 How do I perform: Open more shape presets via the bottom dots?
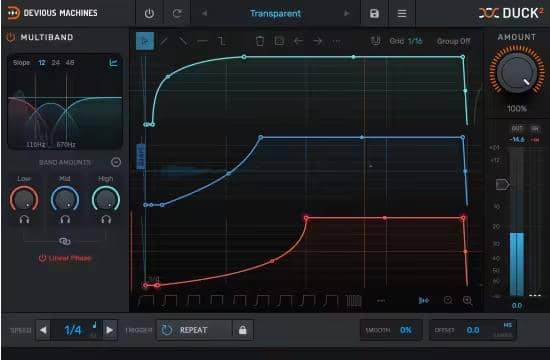[x=381, y=301]
